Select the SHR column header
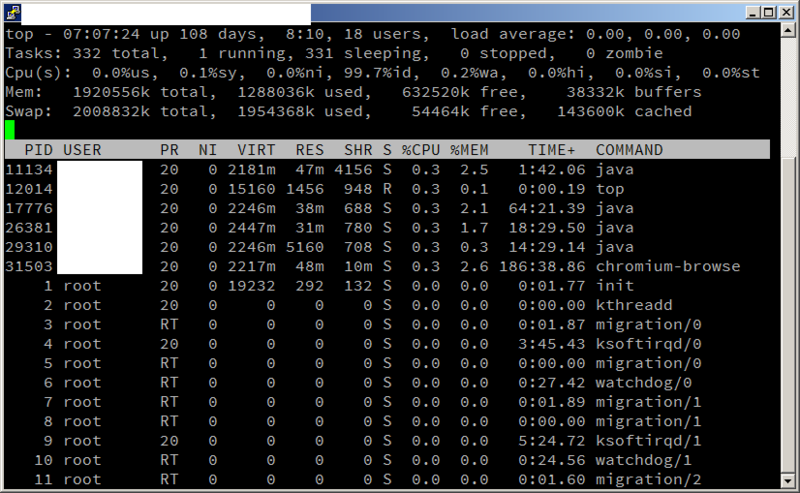Screen dimensions: 800x493 click(x=358, y=150)
